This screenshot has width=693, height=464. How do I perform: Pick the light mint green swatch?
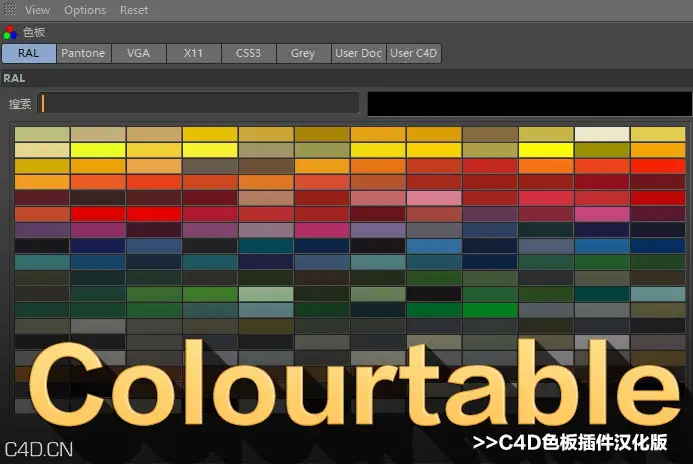pos(266,294)
